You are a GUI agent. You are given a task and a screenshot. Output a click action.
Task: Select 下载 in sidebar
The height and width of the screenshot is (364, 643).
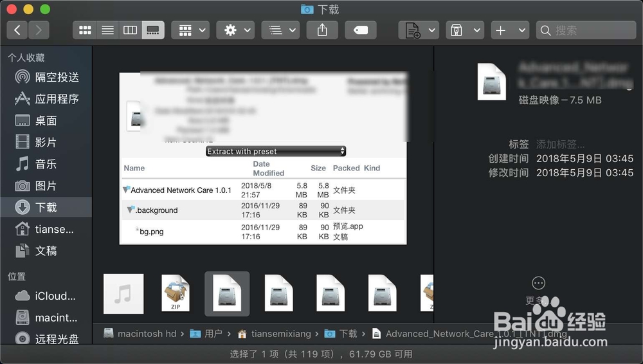[x=46, y=207]
